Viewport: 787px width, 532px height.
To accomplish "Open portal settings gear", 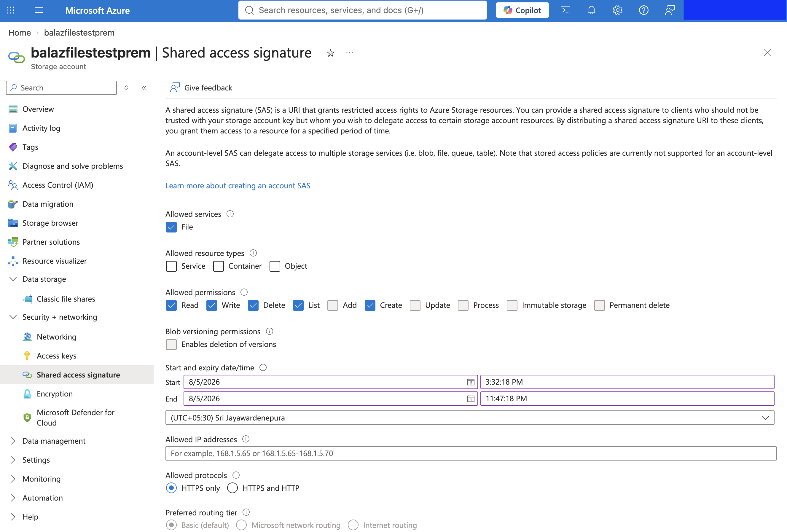I will (x=617, y=10).
